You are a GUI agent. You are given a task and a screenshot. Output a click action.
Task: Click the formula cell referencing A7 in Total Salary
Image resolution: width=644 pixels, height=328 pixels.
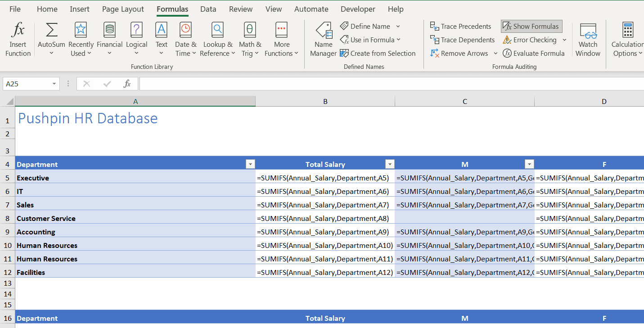click(x=325, y=205)
